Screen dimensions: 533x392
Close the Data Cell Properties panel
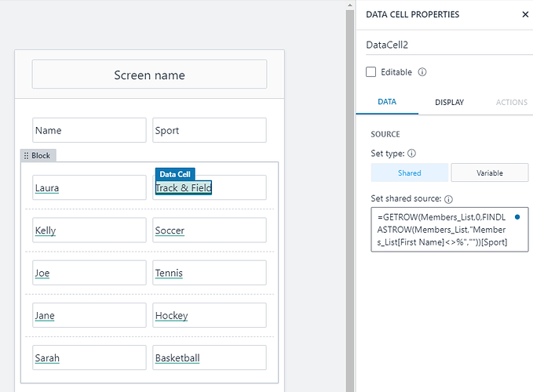[525, 14]
